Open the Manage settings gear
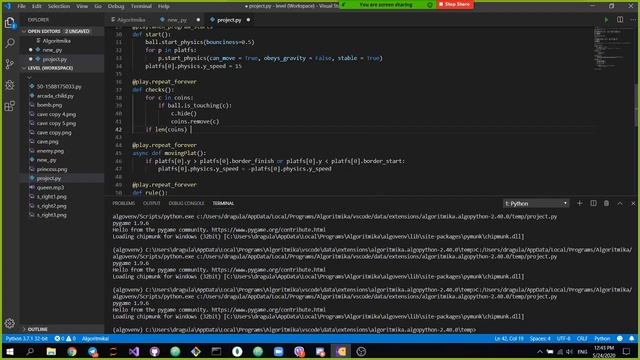640x360 pixels. (x=10, y=323)
